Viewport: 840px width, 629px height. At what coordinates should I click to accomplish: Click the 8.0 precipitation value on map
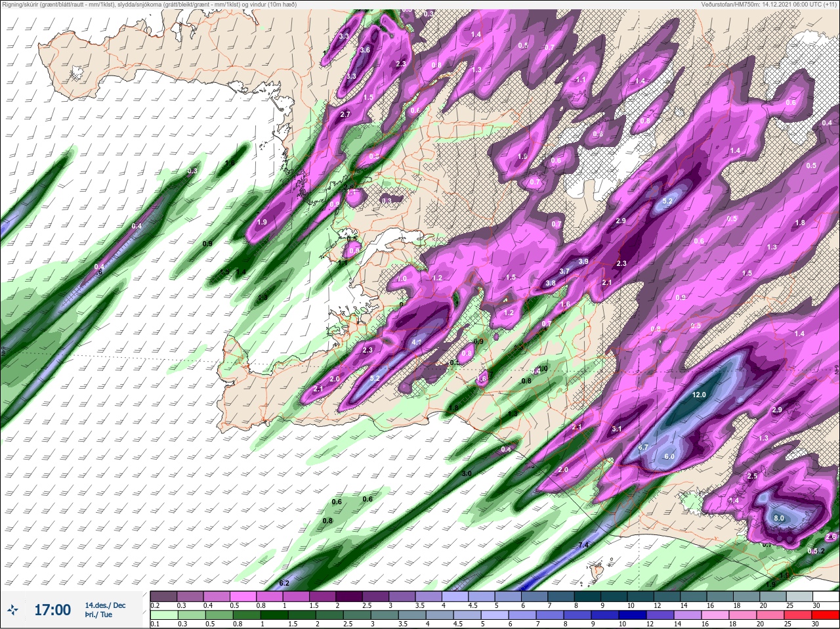pyautogui.click(x=779, y=518)
